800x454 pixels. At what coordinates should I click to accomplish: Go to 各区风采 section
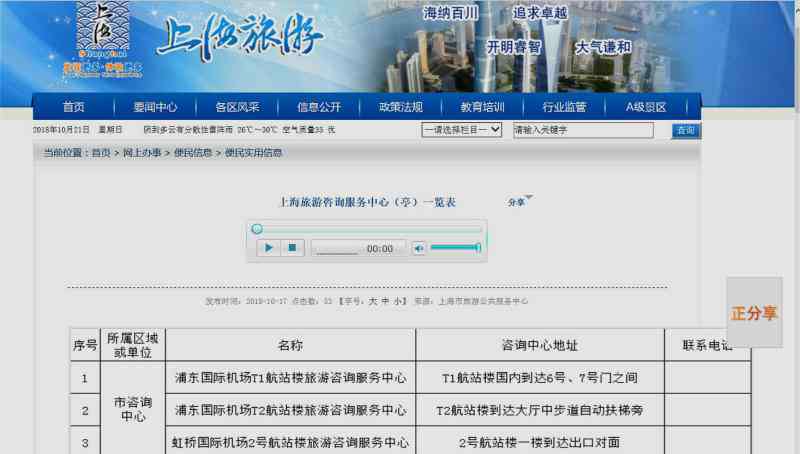click(x=237, y=107)
